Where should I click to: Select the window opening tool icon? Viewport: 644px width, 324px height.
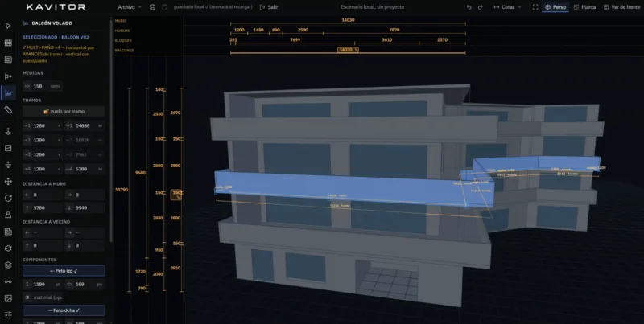click(8, 59)
